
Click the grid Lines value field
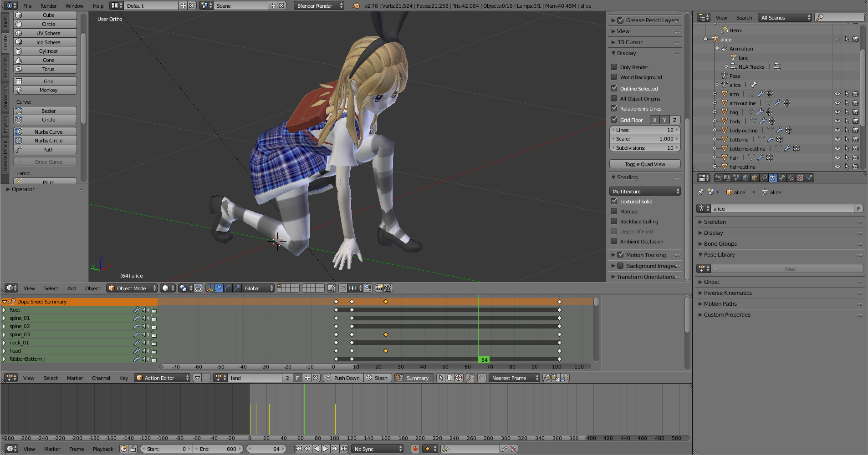pyautogui.click(x=645, y=130)
